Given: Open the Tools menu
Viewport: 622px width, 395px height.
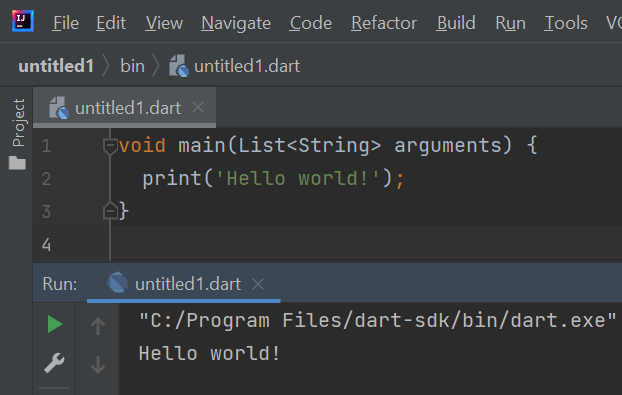Looking at the screenshot, I should tap(566, 23).
